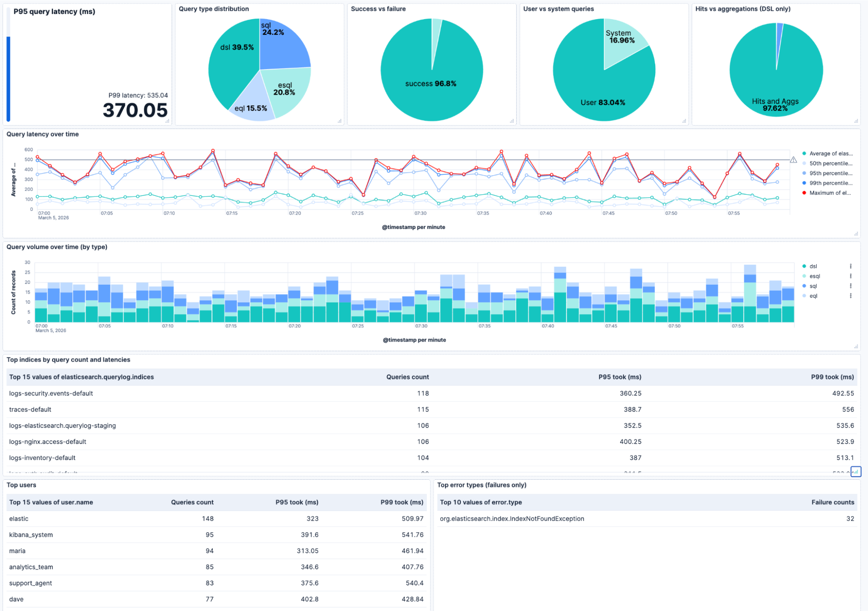
Task: Click traces-default P99 value 556
Action: coord(848,409)
